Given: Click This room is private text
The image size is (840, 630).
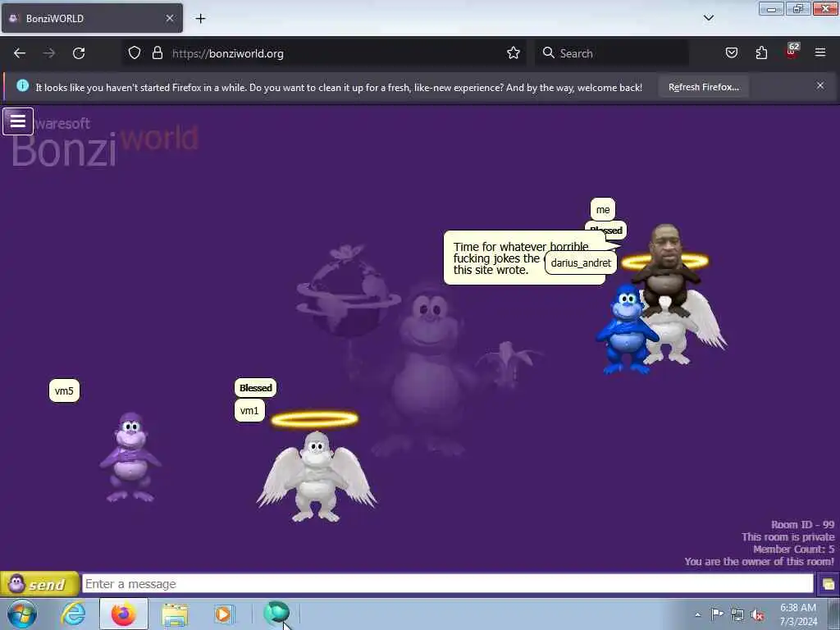Looking at the screenshot, I should [787, 536].
